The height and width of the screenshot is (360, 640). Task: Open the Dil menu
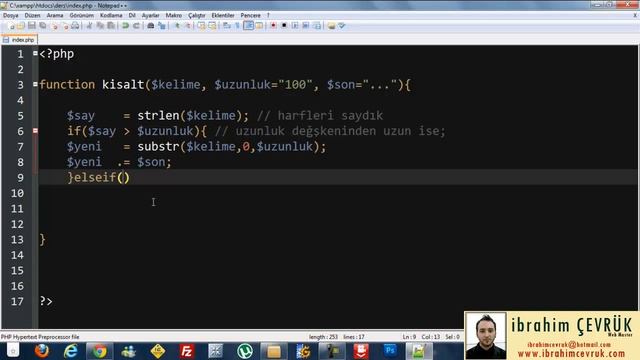coord(132,15)
